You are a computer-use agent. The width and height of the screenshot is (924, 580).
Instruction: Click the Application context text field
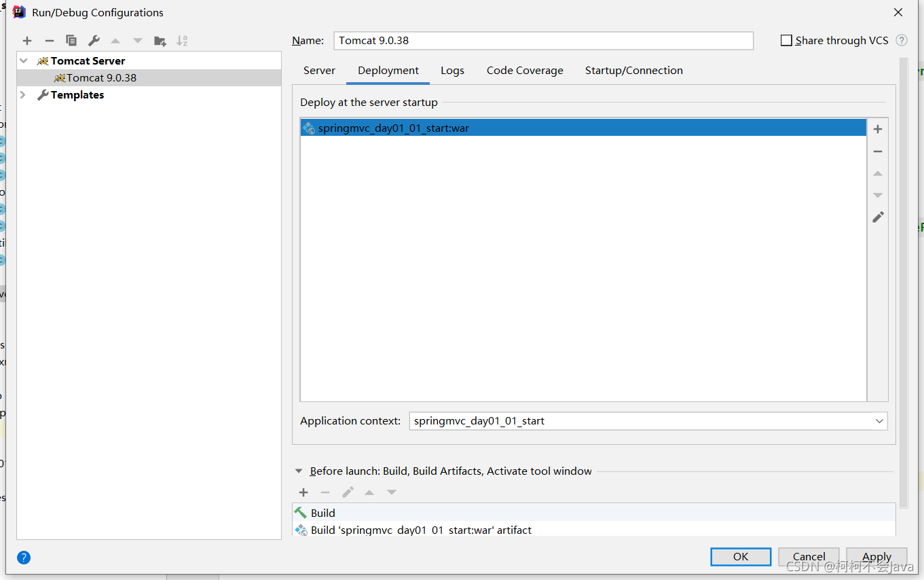pos(641,421)
